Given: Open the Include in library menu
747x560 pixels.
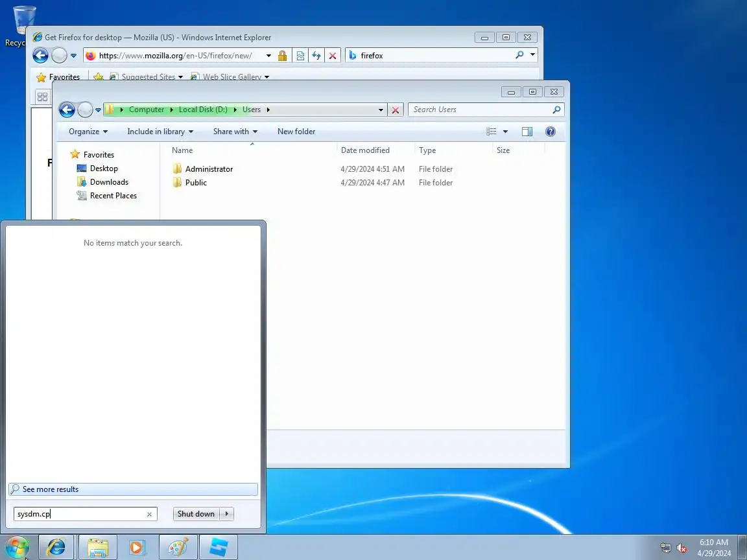Looking at the screenshot, I should coord(160,132).
